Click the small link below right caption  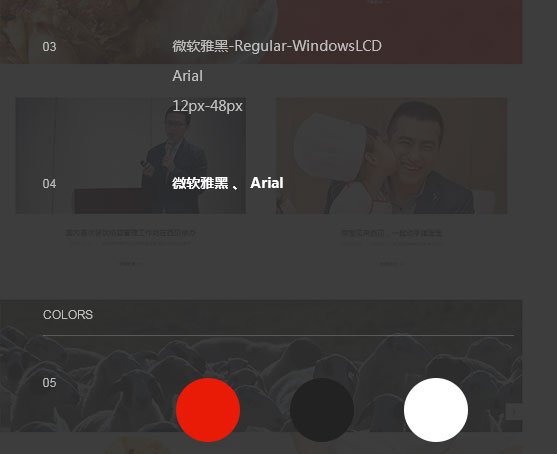click(x=391, y=264)
